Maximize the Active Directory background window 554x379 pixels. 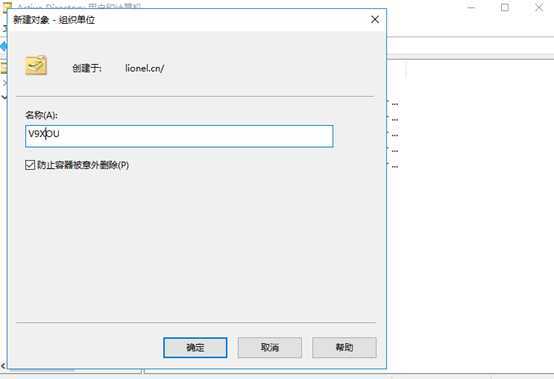click(x=505, y=7)
